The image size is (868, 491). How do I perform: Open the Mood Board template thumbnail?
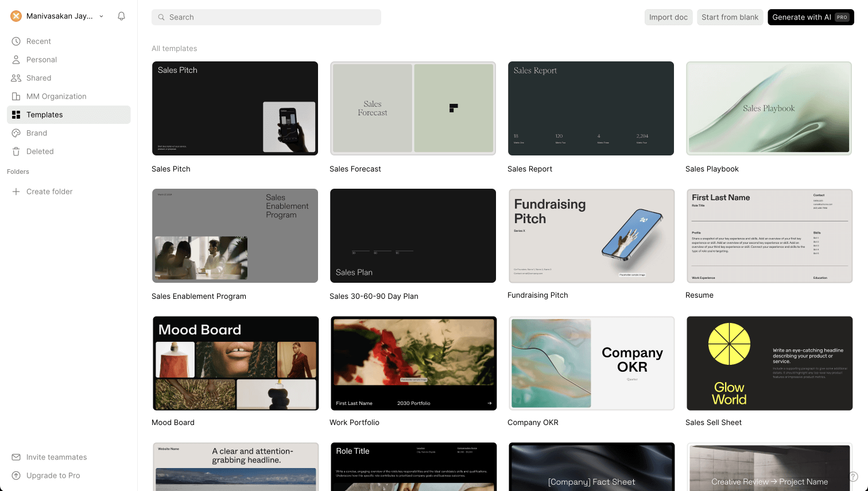(x=235, y=363)
